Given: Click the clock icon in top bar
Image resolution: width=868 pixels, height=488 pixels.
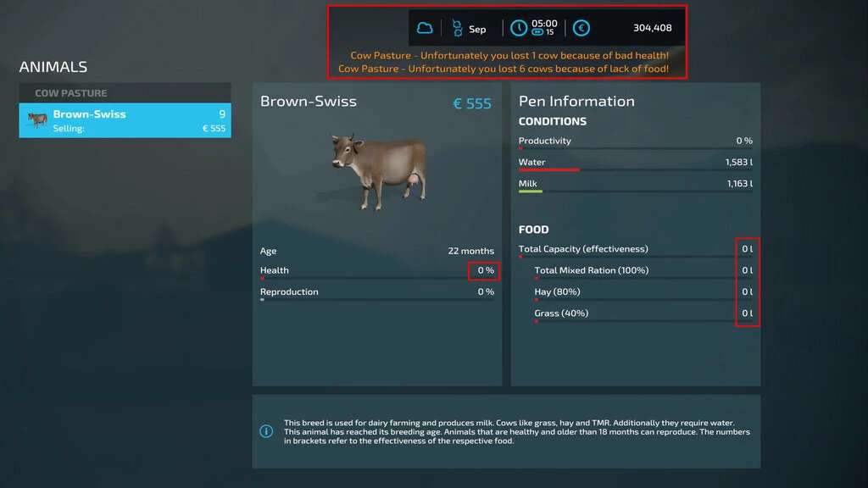Looking at the screenshot, I should 518,28.
